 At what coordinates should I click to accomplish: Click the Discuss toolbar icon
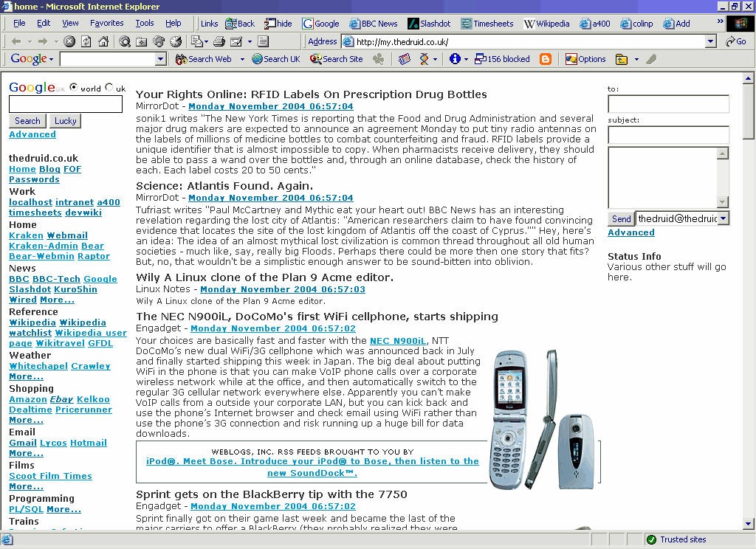(x=263, y=41)
